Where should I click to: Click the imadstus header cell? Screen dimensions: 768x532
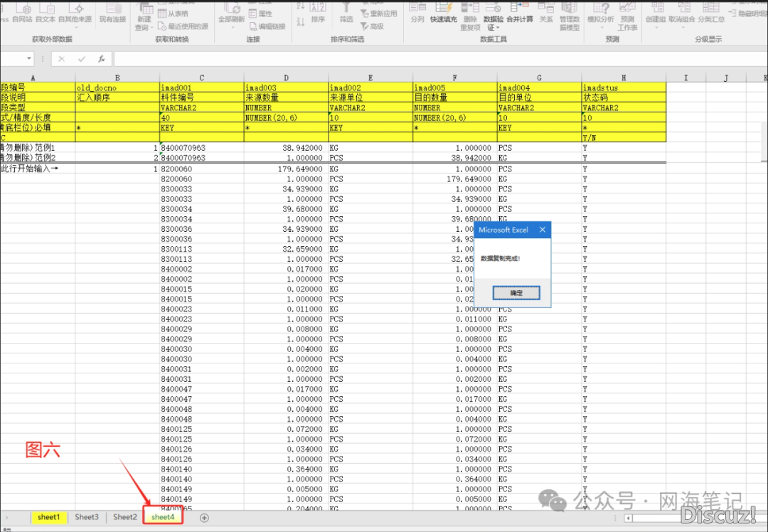[624, 87]
